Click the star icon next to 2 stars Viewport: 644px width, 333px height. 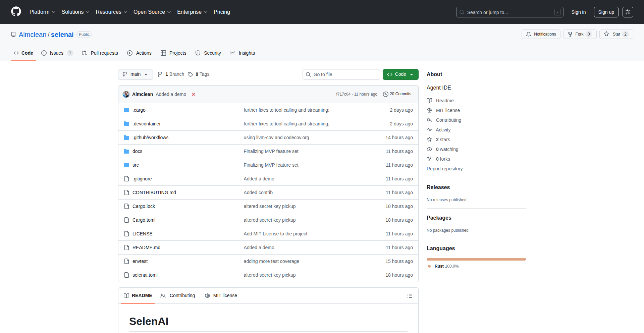tap(429, 140)
